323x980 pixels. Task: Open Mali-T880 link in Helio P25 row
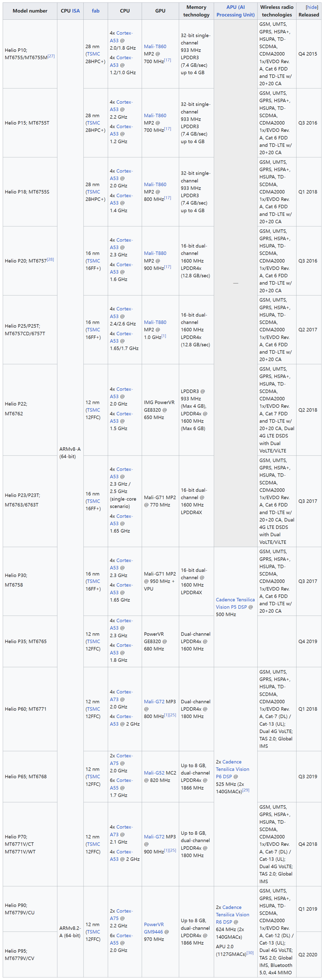click(x=155, y=322)
